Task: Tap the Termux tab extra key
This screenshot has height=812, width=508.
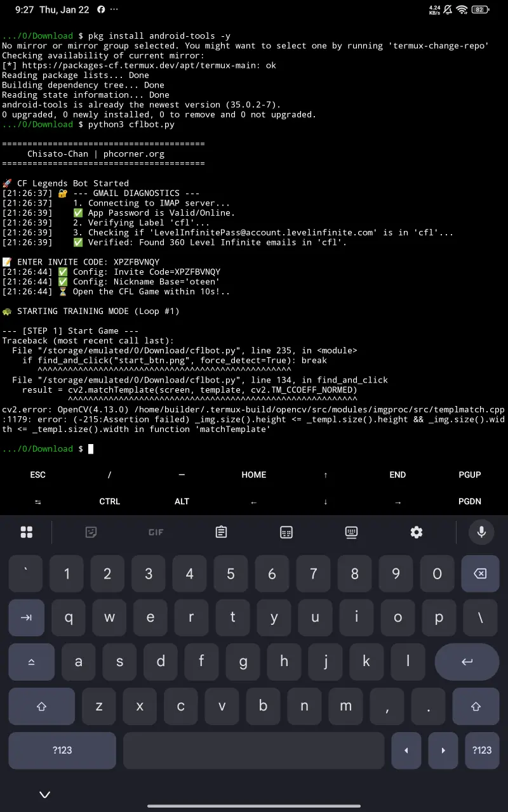Action: 38,501
